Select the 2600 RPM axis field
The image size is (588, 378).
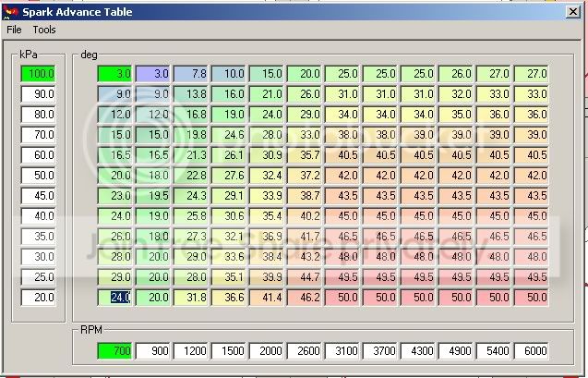304,351
